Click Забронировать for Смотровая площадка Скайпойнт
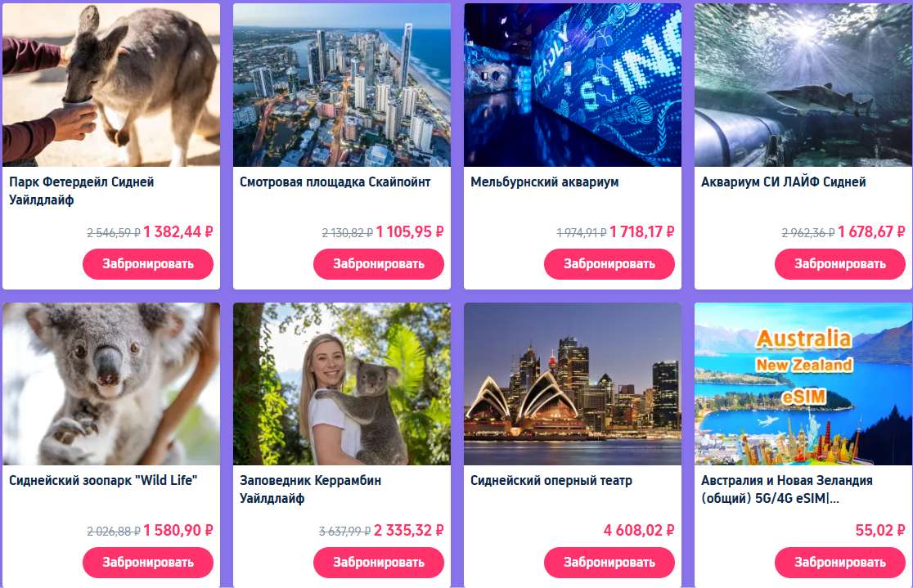The width and height of the screenshot is (913, 588). coord(379,263)
